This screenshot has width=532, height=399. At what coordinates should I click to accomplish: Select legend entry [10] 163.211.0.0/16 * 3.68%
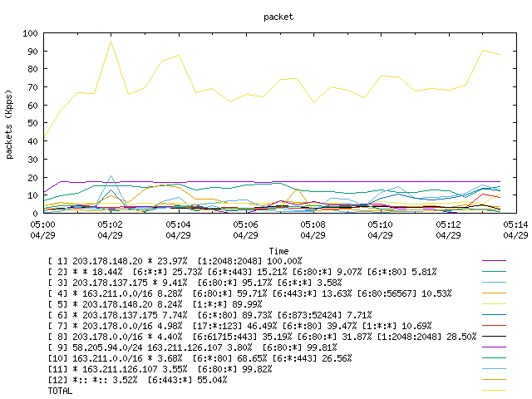(199, 358)
